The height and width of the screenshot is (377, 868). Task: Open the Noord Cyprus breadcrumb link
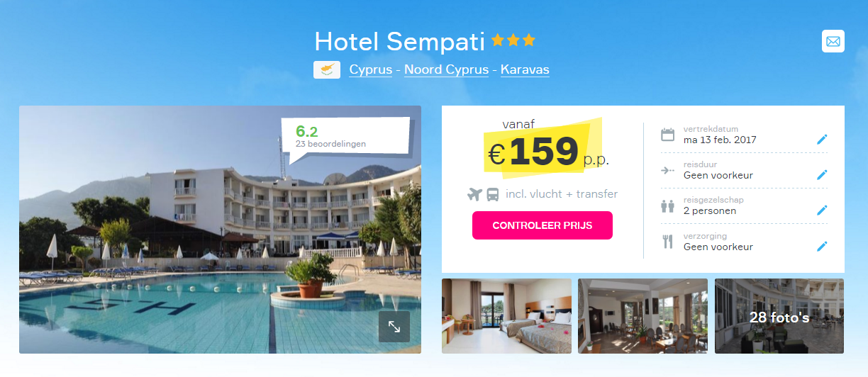(446, 69)
